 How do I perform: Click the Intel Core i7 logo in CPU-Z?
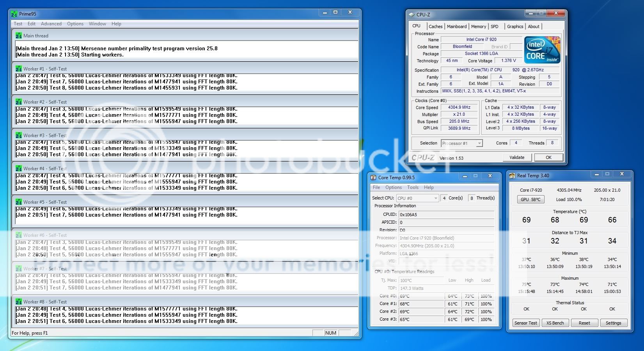pyautogui.click(x=542, y=50)
